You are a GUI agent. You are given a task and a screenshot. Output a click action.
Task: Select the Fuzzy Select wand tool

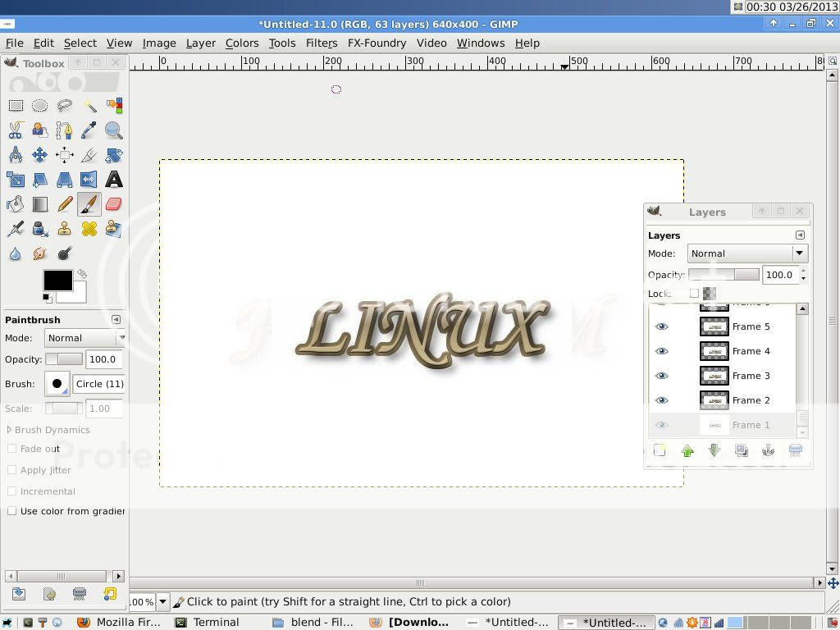89,106
